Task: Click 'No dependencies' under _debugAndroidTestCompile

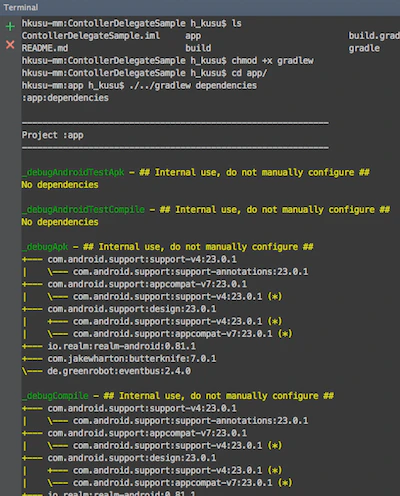Action: click(60, 222)
